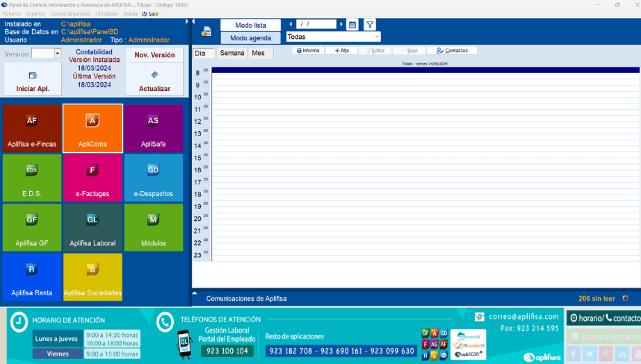Viewport: 641px width, 364px height.
Task: Launch the e-Factuges tile
Action: pyautogui.click(x=92, y=178)
